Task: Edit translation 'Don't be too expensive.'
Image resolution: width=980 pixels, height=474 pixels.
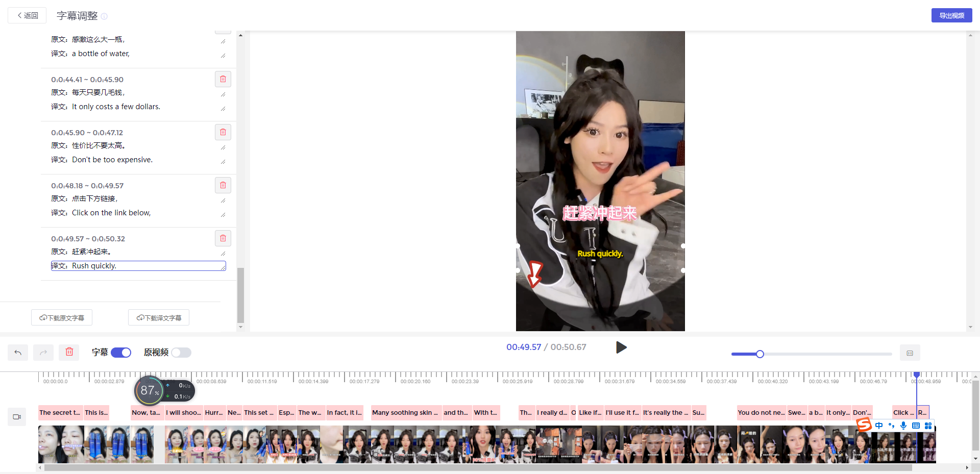Action: point(138,160)
